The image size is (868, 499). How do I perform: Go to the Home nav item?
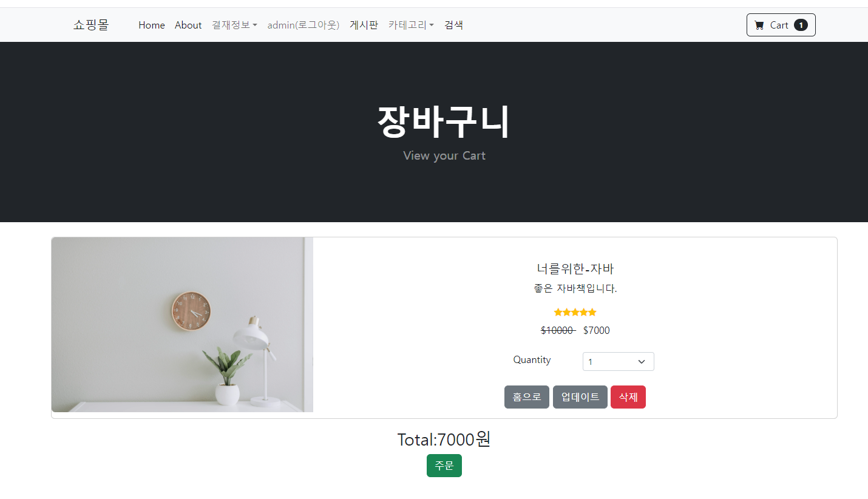click(x=152, y=25)
